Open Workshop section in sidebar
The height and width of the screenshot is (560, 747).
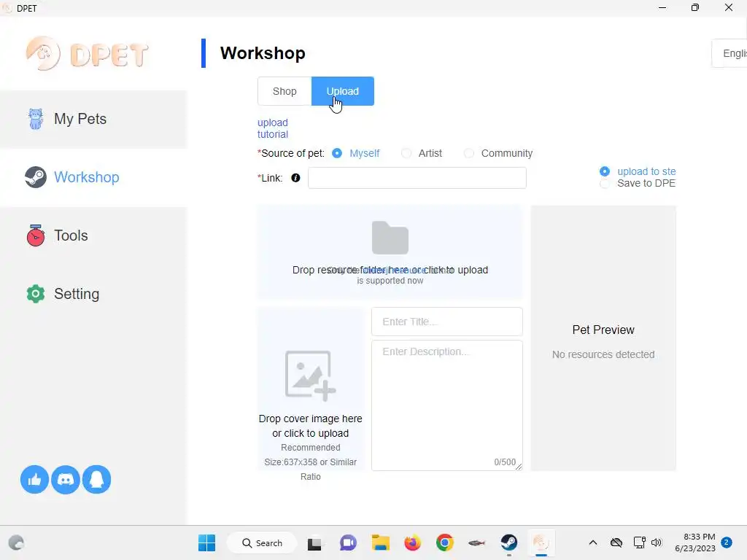point(93,177)
